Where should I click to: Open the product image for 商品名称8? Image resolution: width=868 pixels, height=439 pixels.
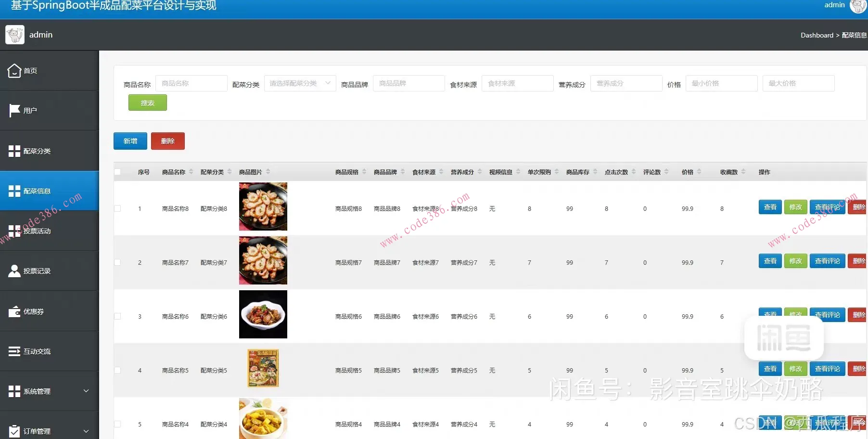263,207
